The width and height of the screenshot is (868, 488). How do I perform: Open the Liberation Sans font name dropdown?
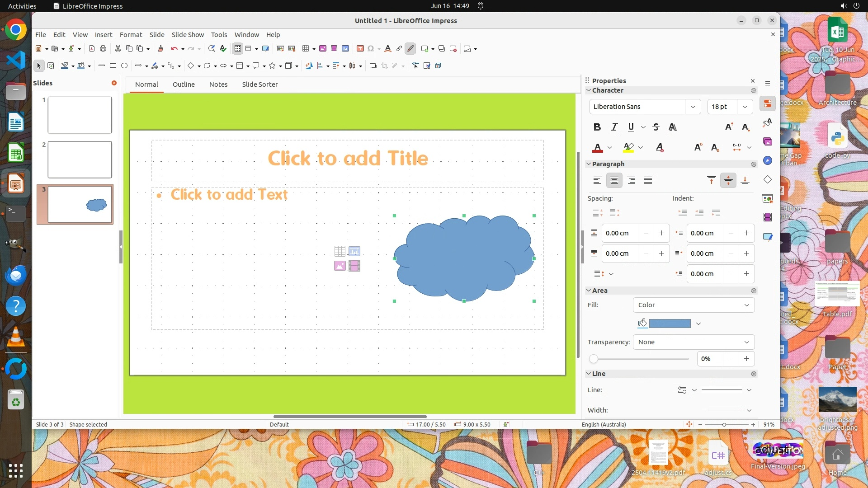coord(693,107)
